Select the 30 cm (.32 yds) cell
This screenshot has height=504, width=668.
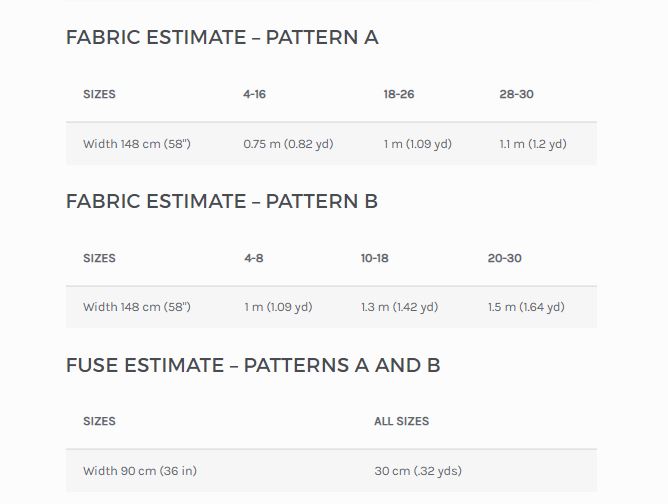pyautogui.click(x=418, y=471)
